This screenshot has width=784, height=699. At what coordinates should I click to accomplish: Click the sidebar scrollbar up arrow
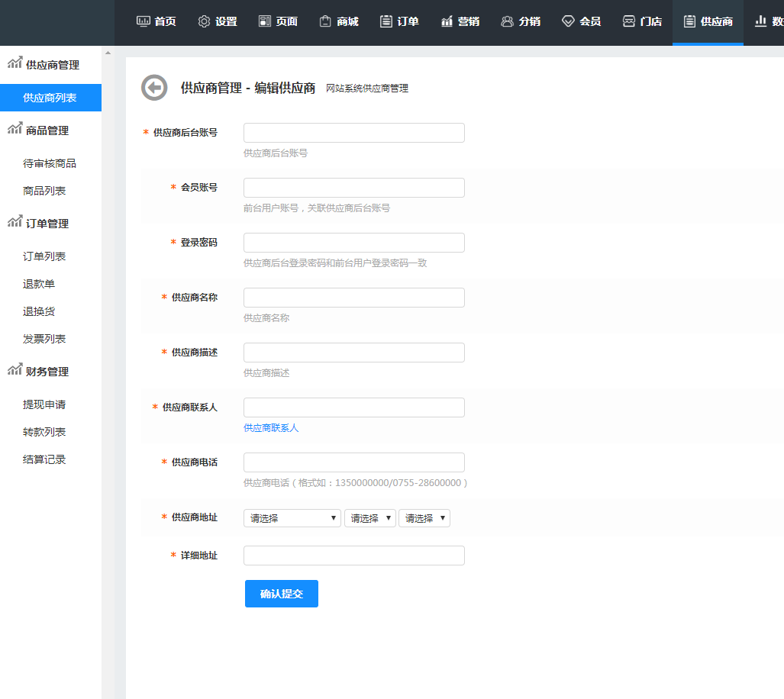coord(108,53)
